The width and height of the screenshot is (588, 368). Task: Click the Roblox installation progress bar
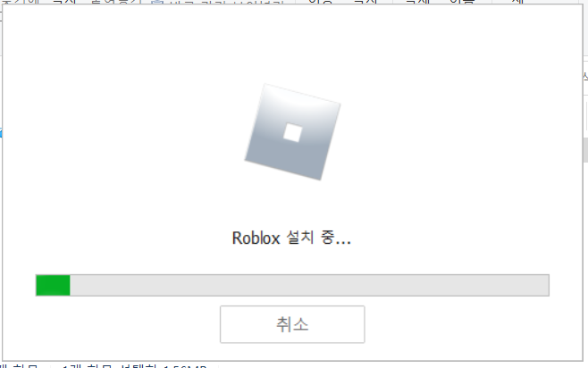[x=292, y=285]
